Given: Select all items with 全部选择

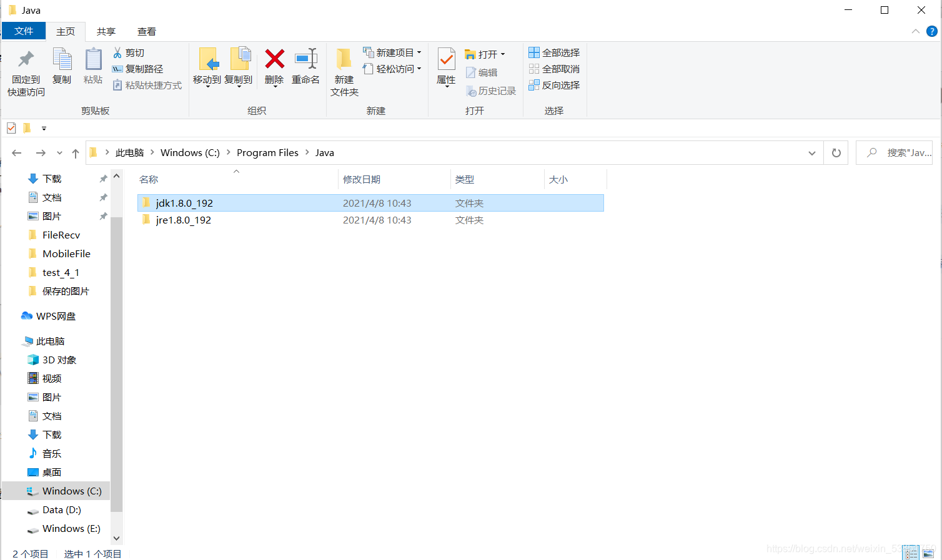Looking at the screenshot, I should (554, 53).
